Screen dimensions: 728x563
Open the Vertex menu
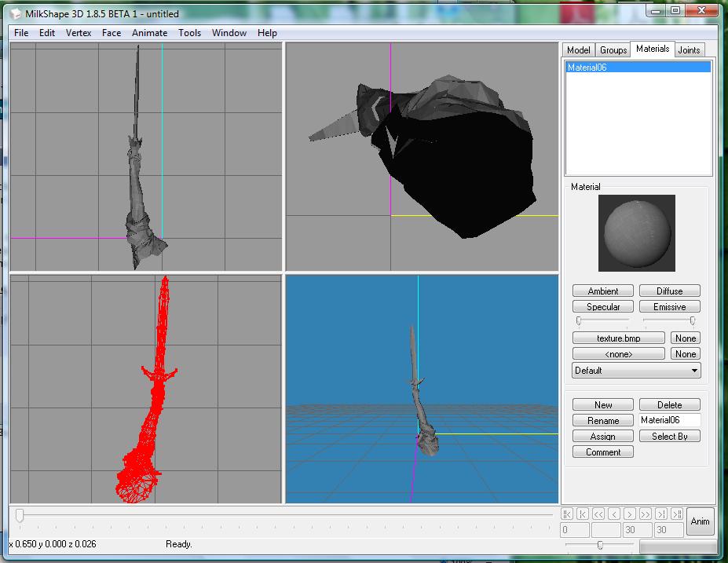click(x=79, y=33)
